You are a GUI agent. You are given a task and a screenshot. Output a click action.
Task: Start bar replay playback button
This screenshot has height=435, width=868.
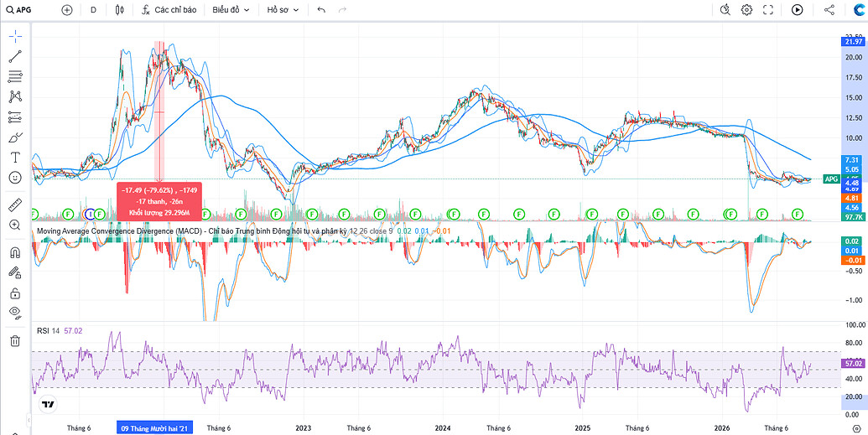(798, 9)
